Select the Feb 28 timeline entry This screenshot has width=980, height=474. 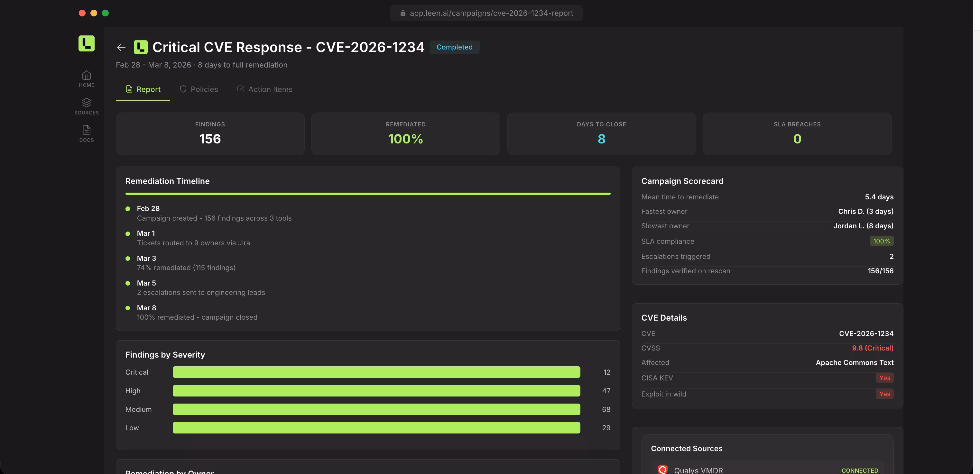[148, 209]
